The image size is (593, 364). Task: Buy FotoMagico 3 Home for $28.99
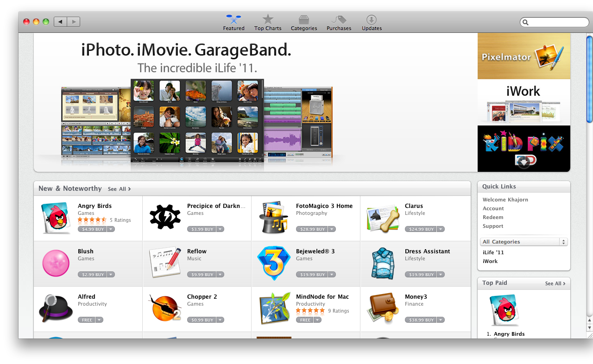[x=311, y=229]
